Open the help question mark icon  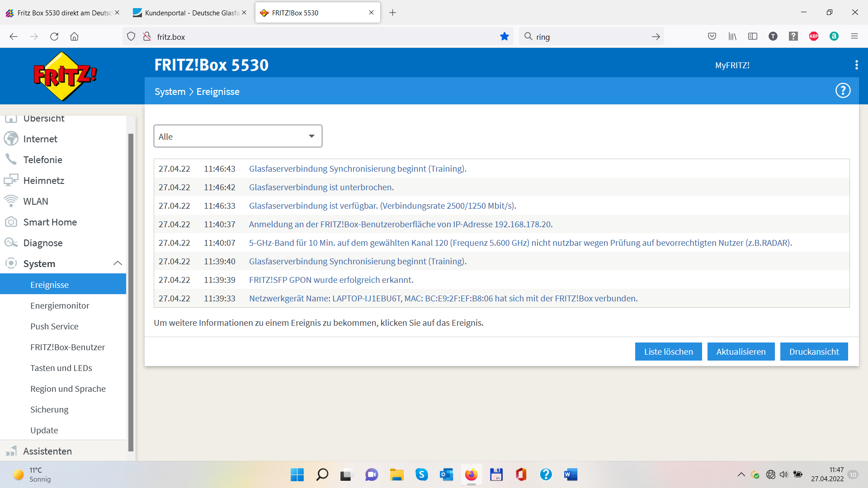click(x=843, y=91)
